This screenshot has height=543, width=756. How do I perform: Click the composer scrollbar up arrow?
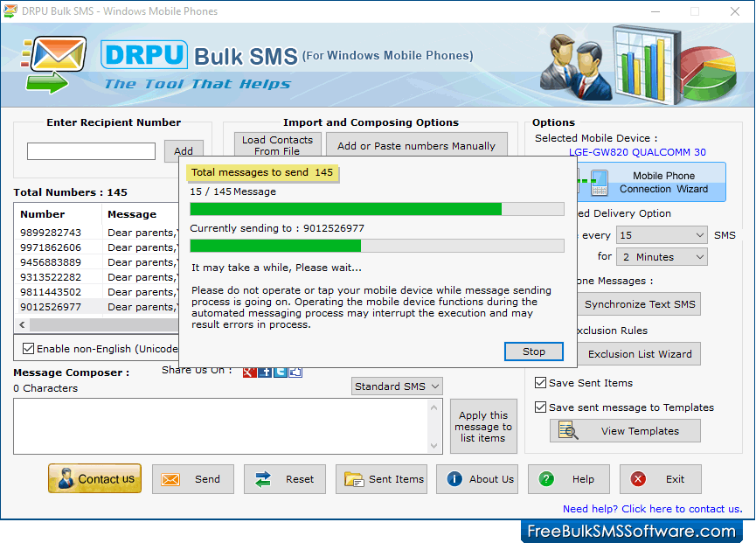tap(433, 407)
